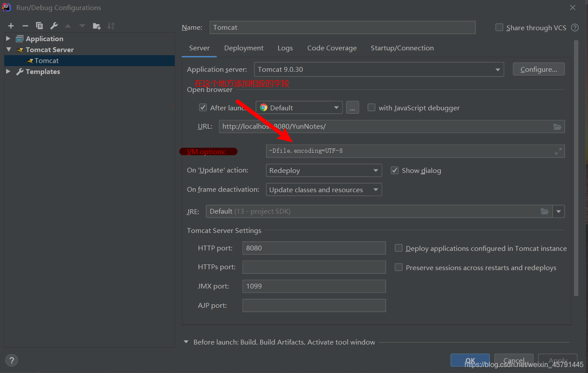Move configuration down arrow
This screenshot has width=588, height=373.
82,26
